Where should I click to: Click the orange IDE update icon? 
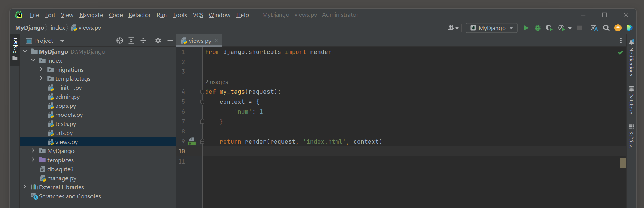(x=618, y=28)
